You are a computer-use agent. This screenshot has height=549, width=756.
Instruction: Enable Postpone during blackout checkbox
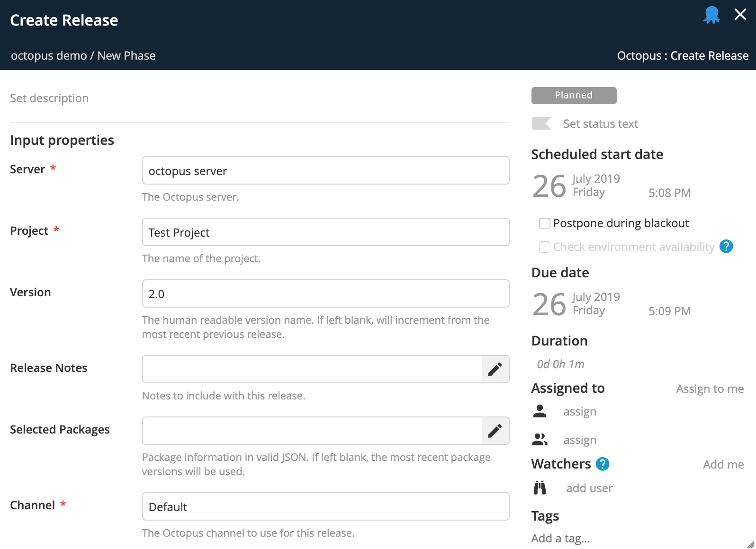545,223
